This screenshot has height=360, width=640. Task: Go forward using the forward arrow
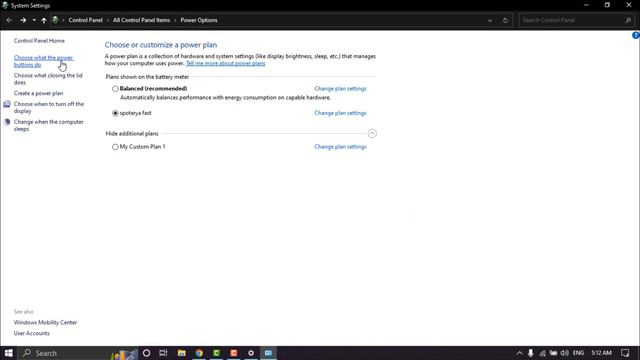pyautogui.click(x=23, y=20)
